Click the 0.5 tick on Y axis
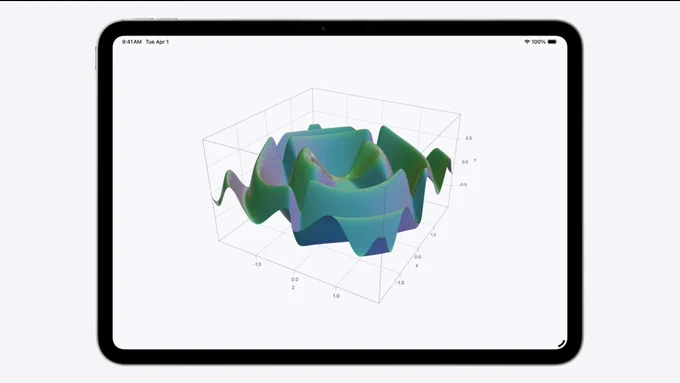 [469, 138]
